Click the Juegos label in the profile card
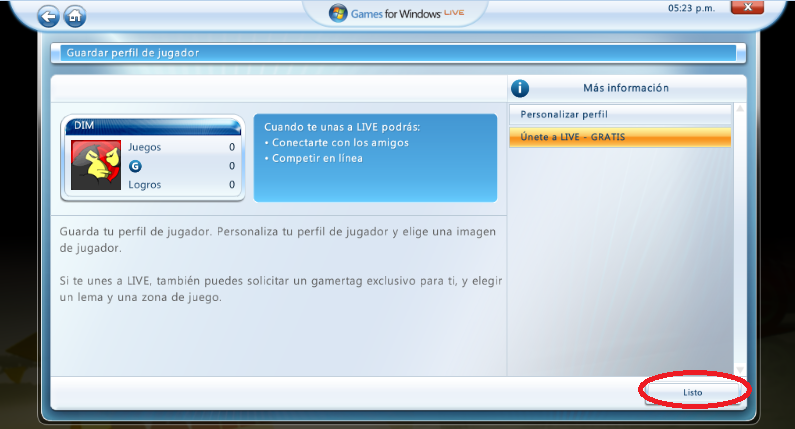This screenshot has height=429, width=795. coord(144,147)
